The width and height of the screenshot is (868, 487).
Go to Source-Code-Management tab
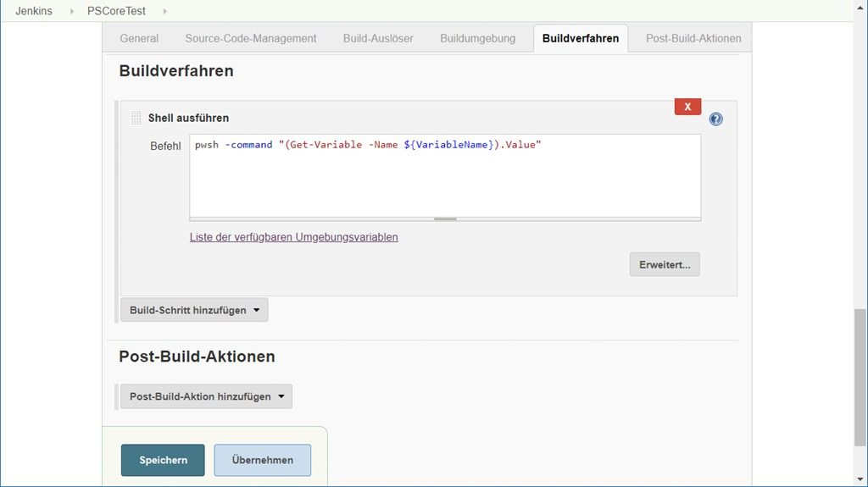pos(251,38)
